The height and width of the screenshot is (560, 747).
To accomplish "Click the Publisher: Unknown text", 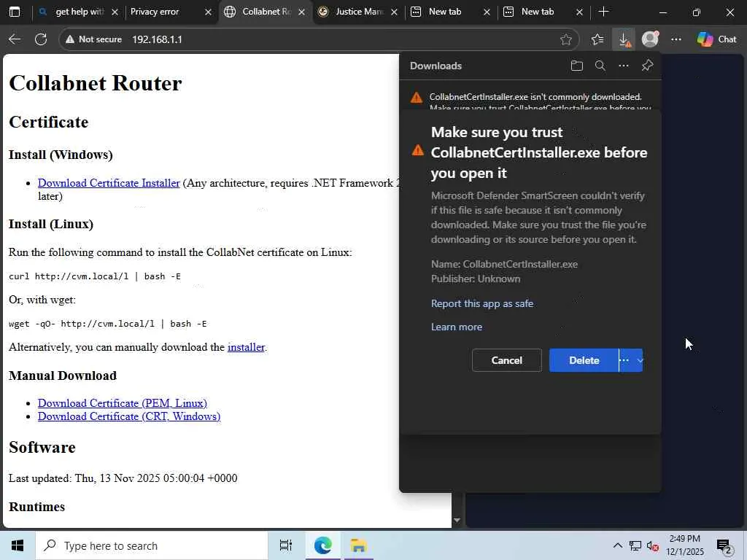I will tap(476, 279).
